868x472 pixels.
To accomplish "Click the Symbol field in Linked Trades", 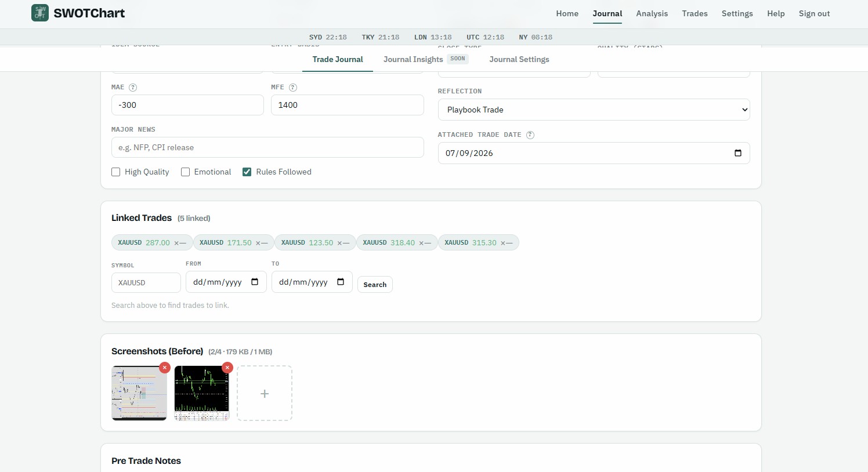I will [146, 283].
